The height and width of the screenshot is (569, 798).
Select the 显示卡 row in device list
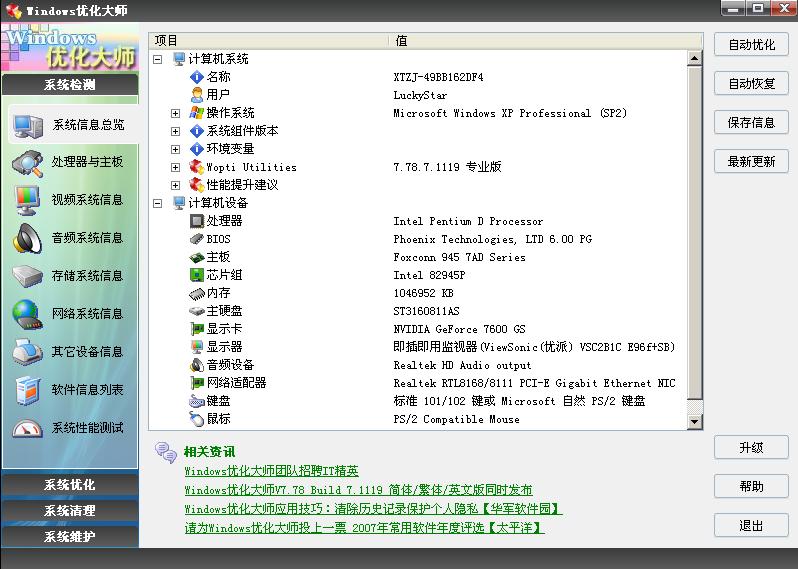pos(224,329)
